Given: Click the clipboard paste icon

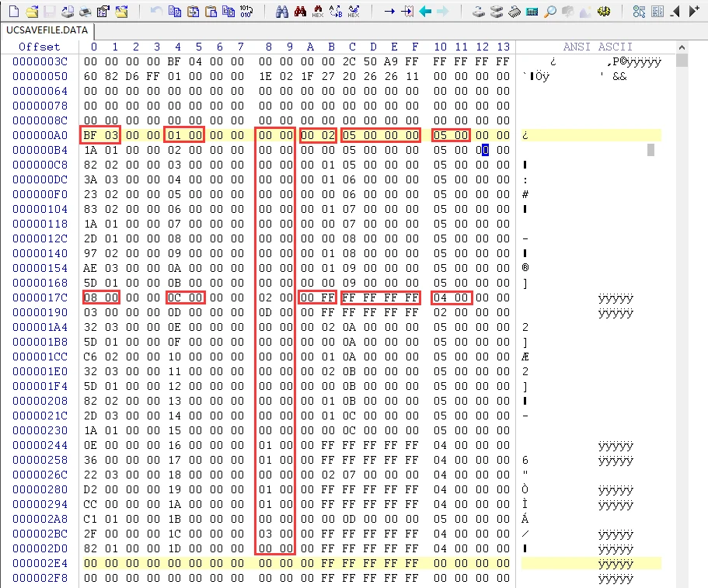Looking at the screenshot, I should pyautogui.click(x=211, y=11).
